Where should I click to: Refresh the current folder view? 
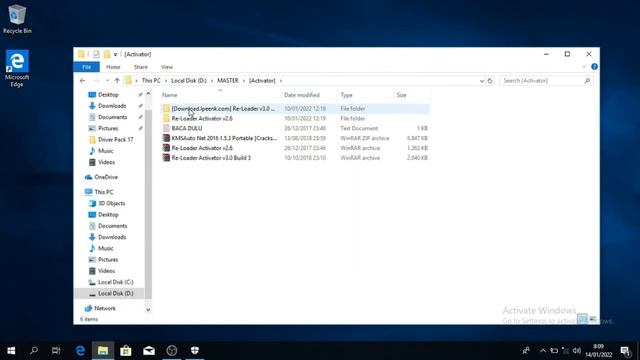[490, 81]
